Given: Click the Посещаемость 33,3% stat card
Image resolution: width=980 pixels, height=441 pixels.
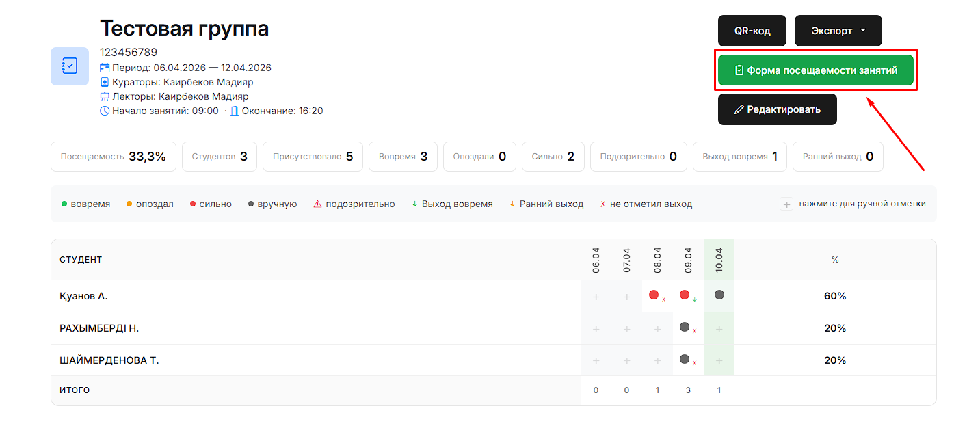Looking at the screenshot, I should pos(114,157).
